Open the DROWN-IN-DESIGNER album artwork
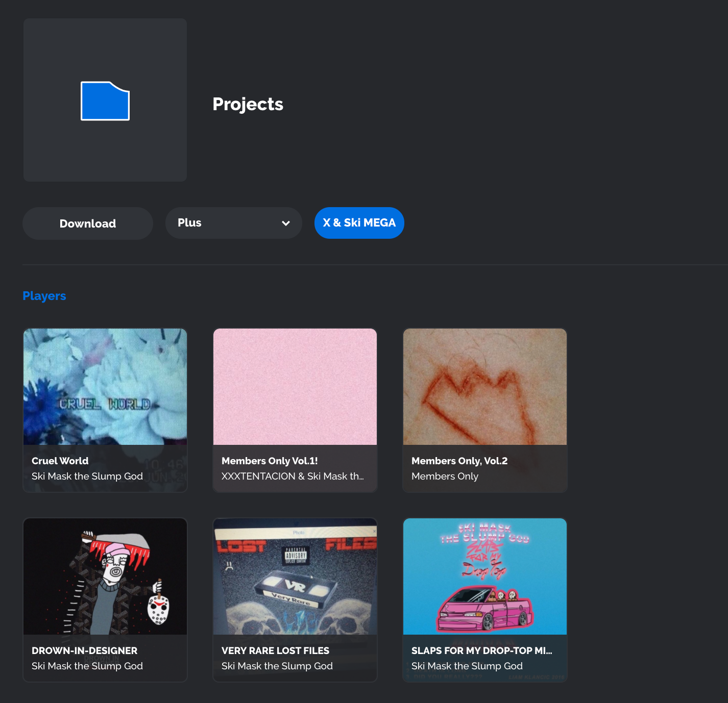 click(105, 576)
